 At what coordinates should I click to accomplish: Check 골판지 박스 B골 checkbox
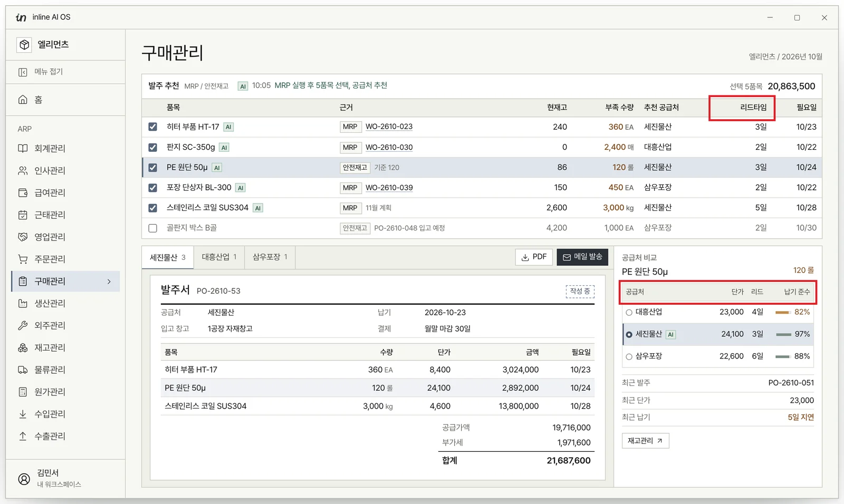[153, 228]
